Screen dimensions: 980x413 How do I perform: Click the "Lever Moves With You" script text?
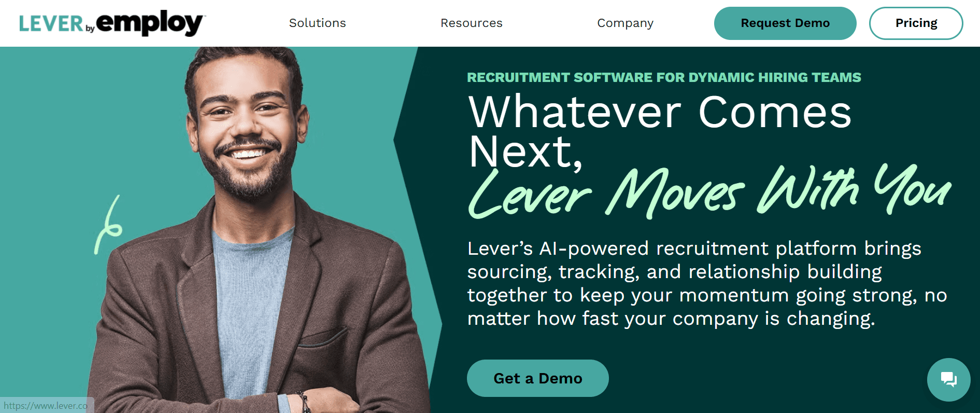coord(709,191)
